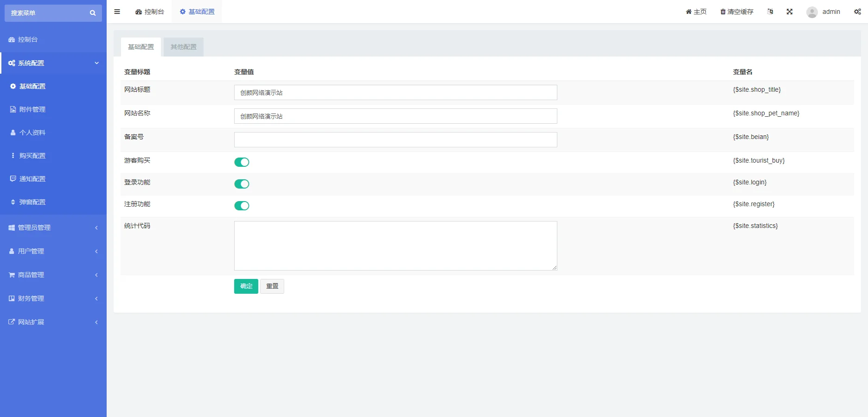Click the hamburger menu toggle icon
Image resolution: width=868 pixels, height=417 pixels.
(x=117, y=12)
